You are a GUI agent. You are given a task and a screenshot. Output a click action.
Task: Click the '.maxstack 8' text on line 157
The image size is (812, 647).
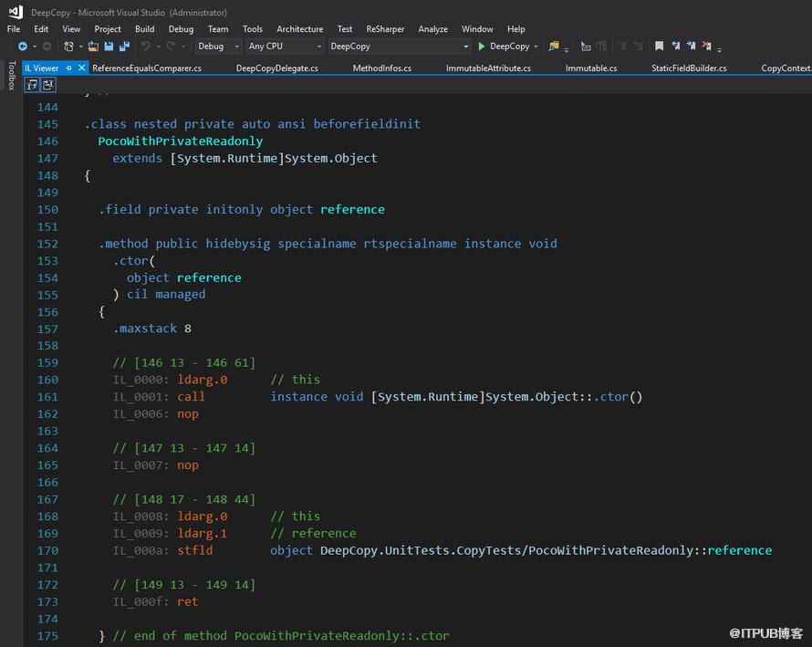pyautogui.click(x=152, y=329)
